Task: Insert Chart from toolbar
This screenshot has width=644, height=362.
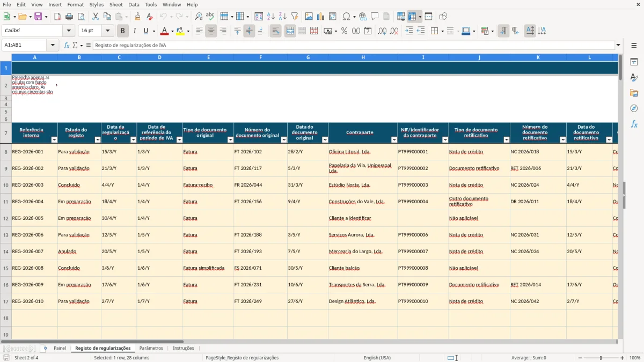Action: [321, 17]
